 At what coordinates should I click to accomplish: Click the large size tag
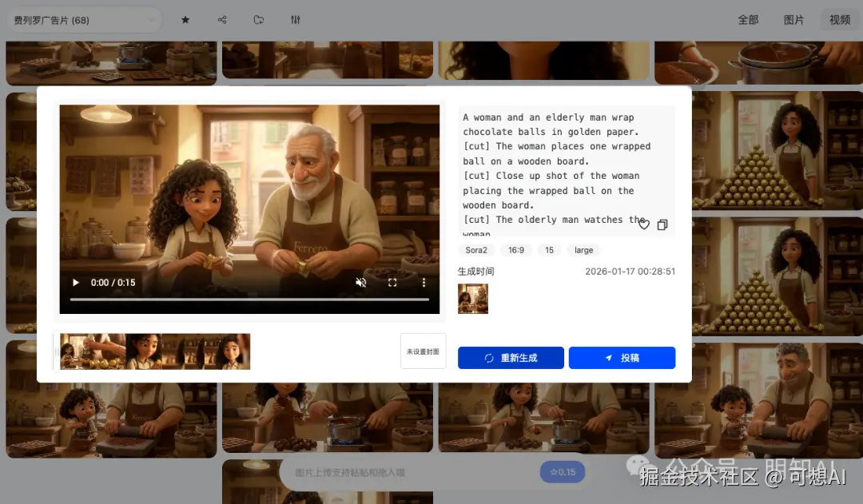[x=584, y=250]
